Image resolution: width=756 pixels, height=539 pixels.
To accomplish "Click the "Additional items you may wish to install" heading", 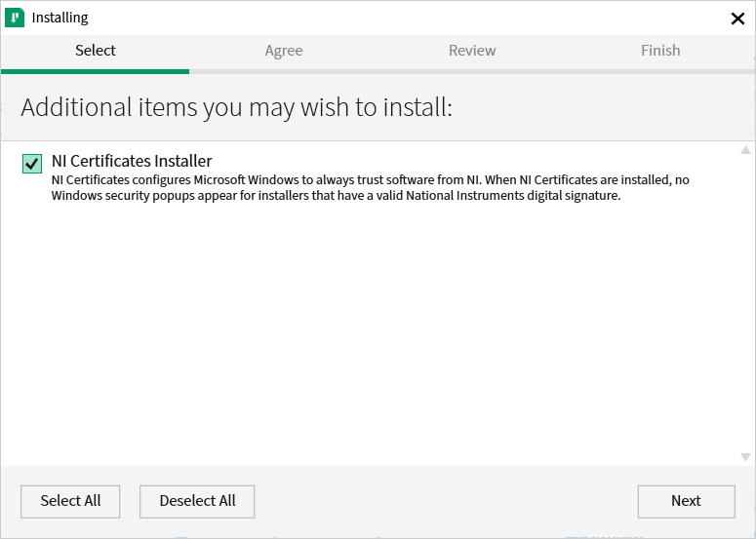I will pos(237,107).
